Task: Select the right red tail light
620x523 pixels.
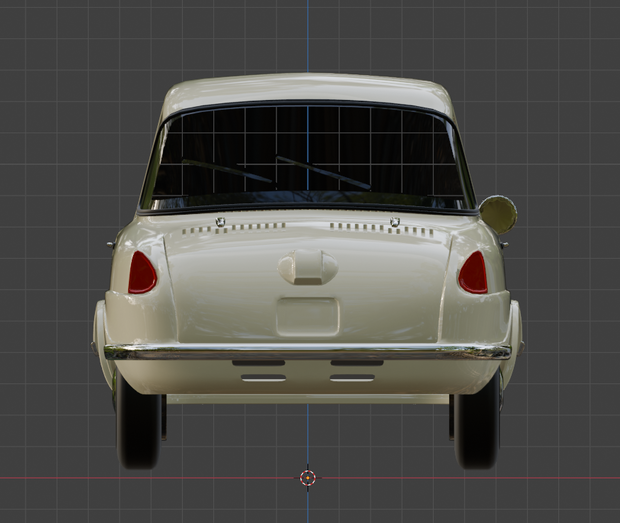Action: 473,273
